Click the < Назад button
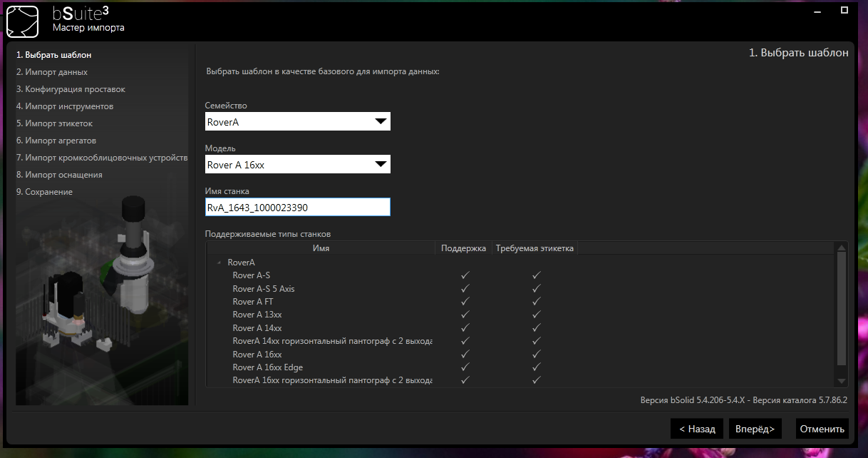Screen dimensions: 868x458 (697, 429)
